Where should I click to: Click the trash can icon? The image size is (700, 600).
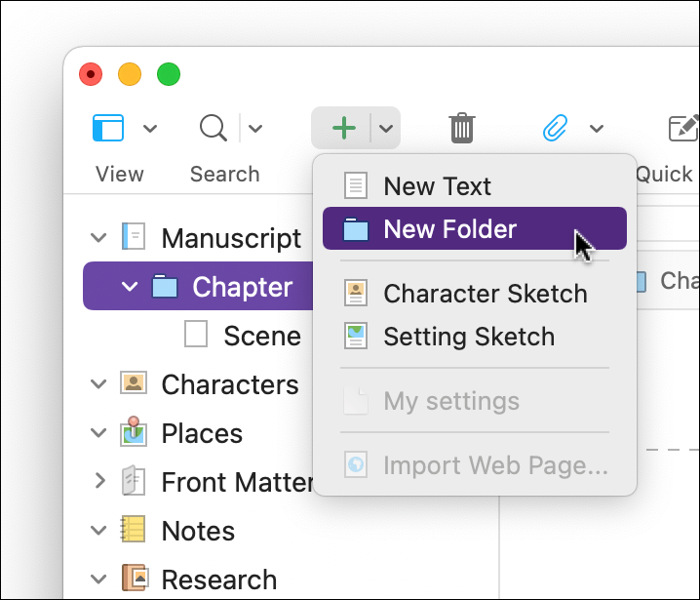point(462,128)
